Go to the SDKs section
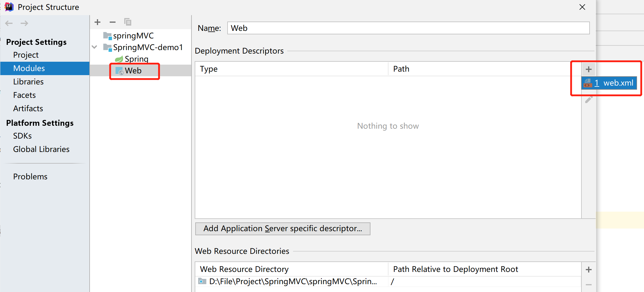Image resolution: width=644 pixels, height=292 pixels. point(22,136)
